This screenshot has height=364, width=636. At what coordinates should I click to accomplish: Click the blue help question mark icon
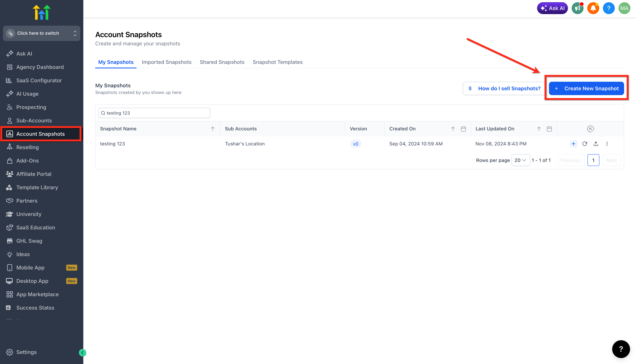[x=609, y=8]
